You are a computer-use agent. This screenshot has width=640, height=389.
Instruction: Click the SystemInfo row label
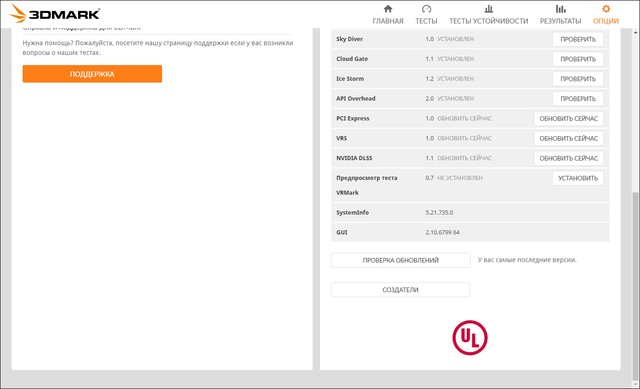click(x=352, y=212)
